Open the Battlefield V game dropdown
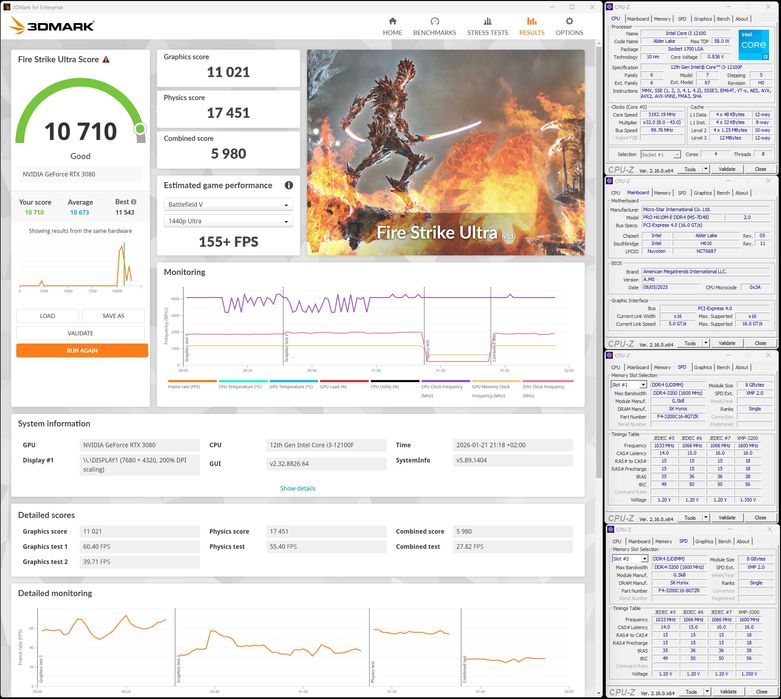Screen dimensions: 781x699 coord(228,205)
